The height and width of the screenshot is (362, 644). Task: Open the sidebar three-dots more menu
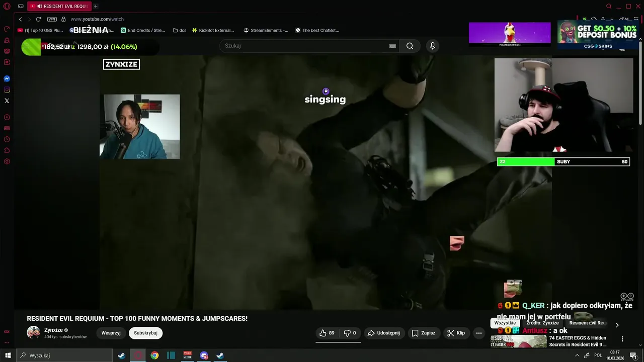tap(7, 342)
